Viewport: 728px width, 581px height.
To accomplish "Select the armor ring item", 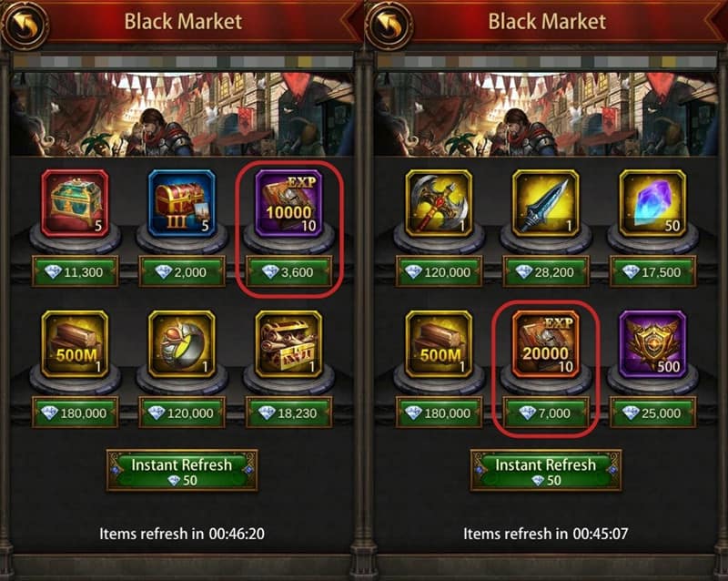I will [182, 344].
